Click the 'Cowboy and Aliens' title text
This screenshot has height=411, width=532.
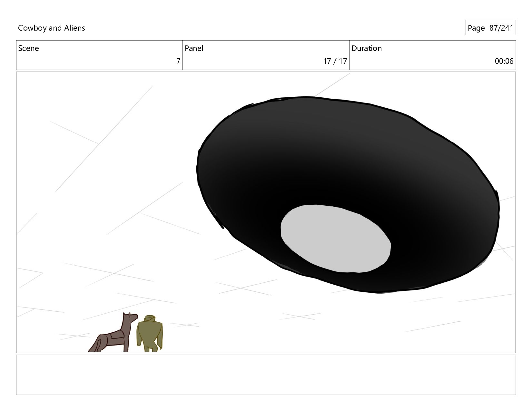[x=52, y=28]
